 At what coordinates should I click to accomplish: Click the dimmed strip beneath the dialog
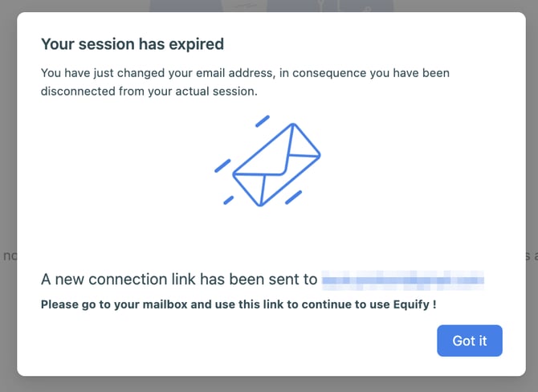pos(269,384)
